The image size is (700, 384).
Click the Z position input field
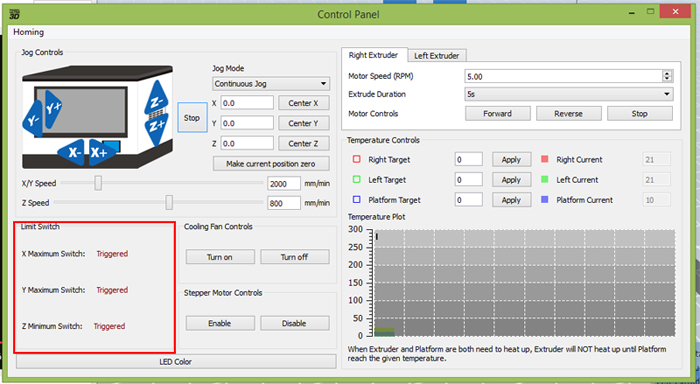247,143
